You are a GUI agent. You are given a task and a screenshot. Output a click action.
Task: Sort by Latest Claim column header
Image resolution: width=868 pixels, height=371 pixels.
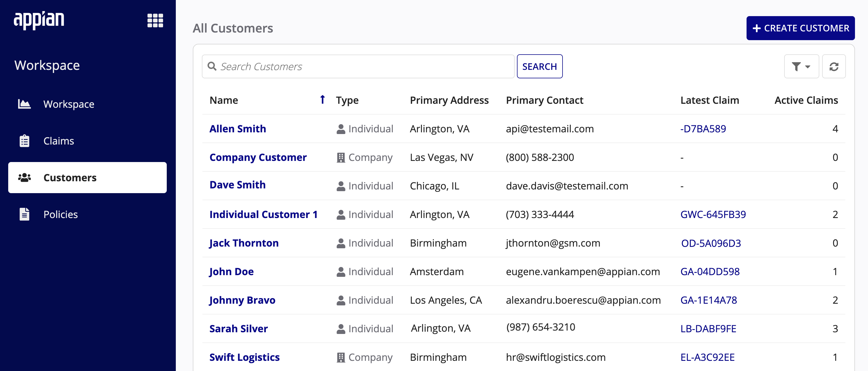pyautogui.click(x=710, y=100)
